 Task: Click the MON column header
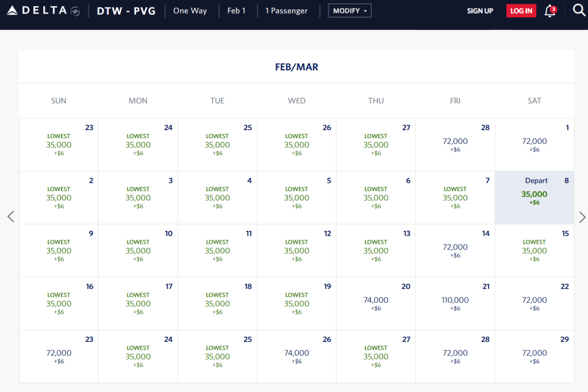tap(138, 101)
